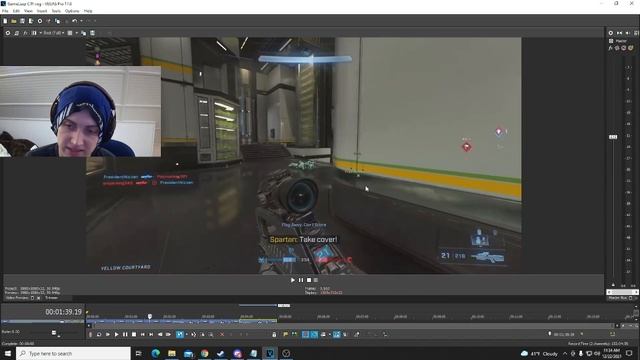Image resolution: width=640 pixels, height=360 pixels.
Task: Save snapshot to file in preview toolbar
Action: (93, 33)
